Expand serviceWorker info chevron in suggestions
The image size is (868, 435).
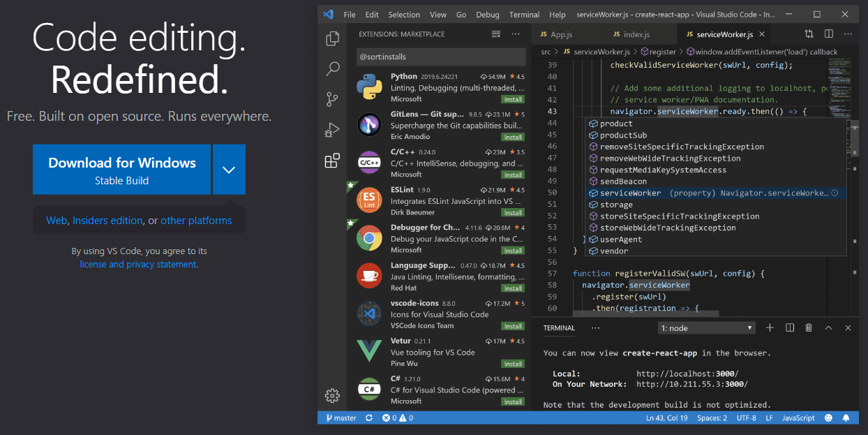835,193
